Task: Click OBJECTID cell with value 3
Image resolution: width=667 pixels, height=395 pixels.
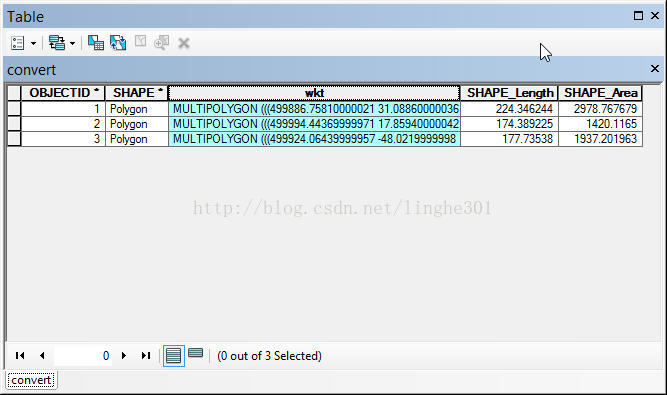Action: click(63, 139)
